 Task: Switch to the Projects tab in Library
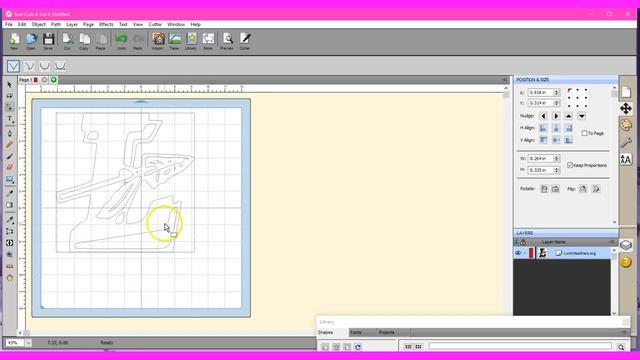pos(387,333)
